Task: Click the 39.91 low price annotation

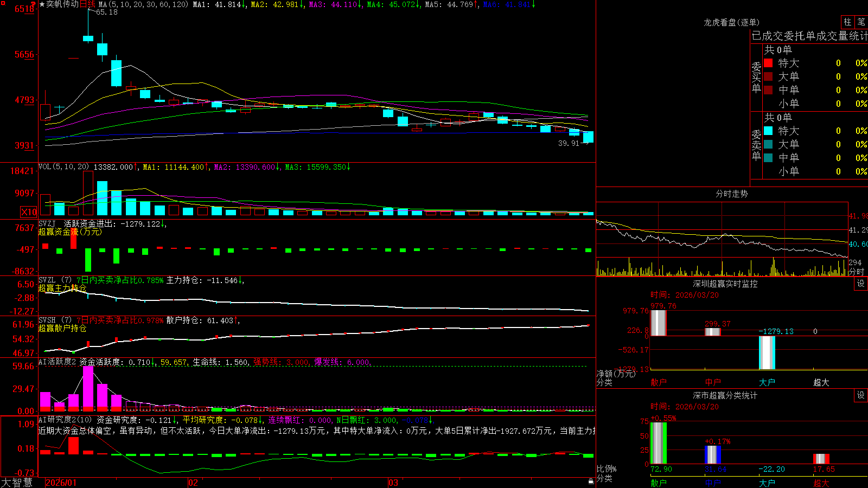Action: (569, 143)
